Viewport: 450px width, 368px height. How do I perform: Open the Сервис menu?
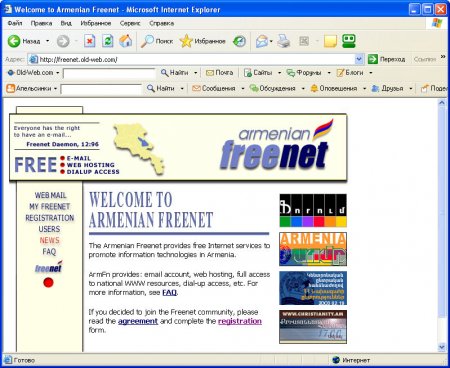(130, 23)
